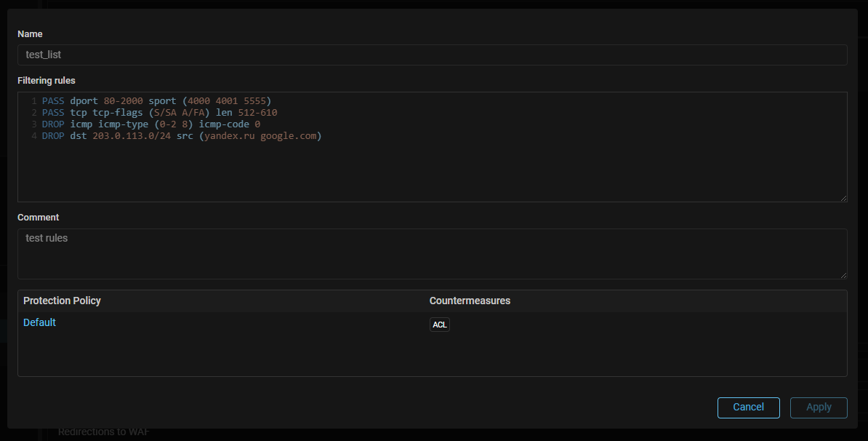868x441 pixels.
Task: Click the DROP dst 203.0.113.0/24 rule line
Action: [182, 136]
